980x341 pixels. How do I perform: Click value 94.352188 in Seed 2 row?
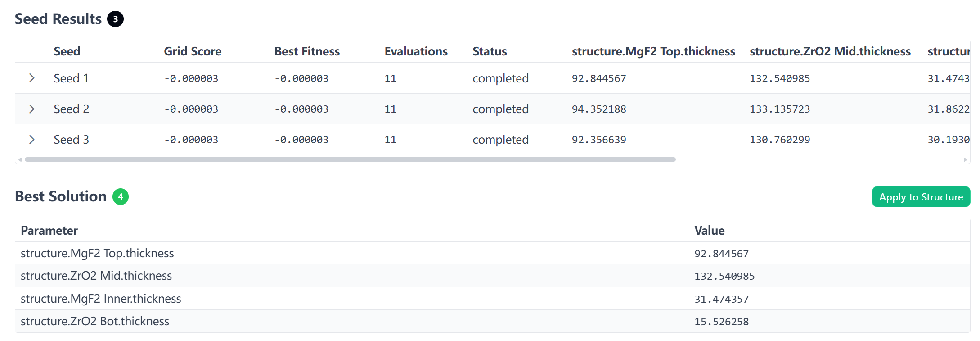point(599,109)
